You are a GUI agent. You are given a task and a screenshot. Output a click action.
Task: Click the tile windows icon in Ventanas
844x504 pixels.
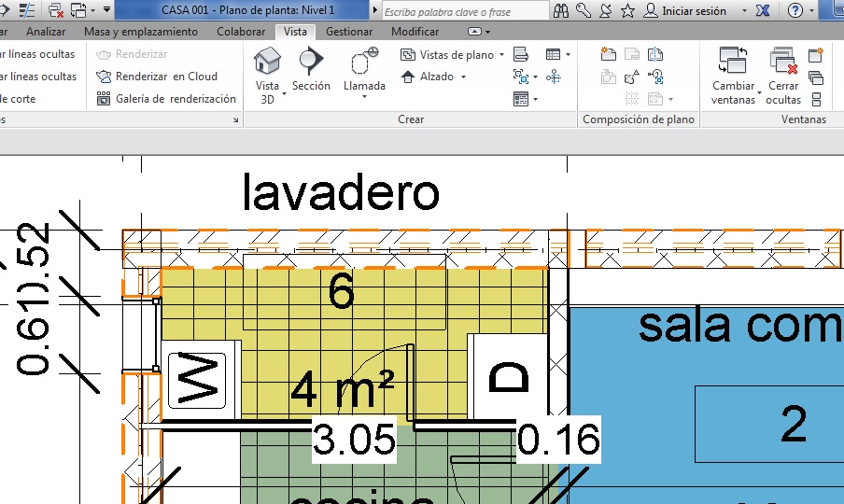pos(816,99)
